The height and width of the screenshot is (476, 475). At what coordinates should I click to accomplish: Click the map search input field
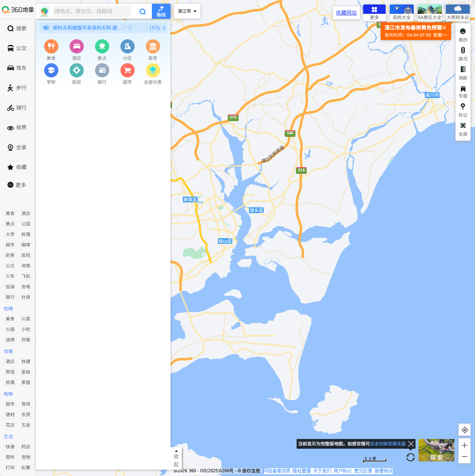click(90, 12)
